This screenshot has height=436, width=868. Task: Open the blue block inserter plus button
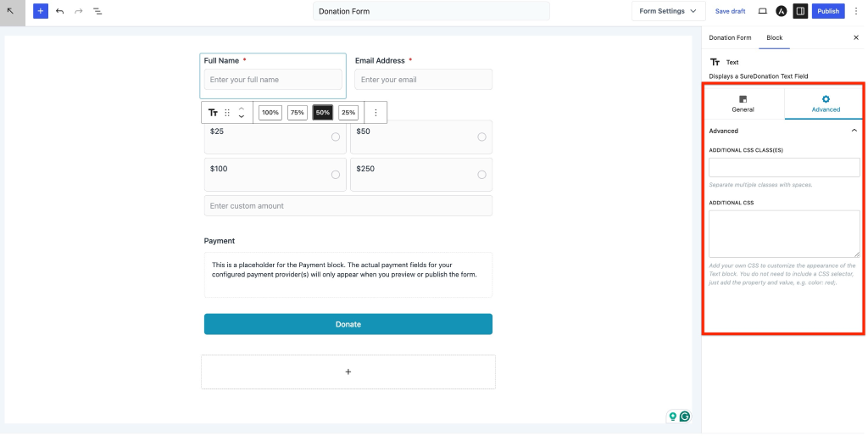pos(41,11)
